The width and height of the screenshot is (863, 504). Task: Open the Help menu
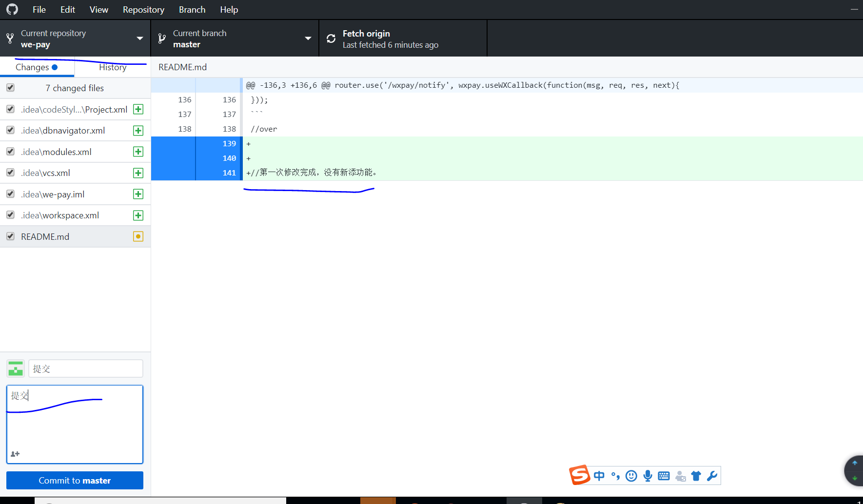[229, 10]
